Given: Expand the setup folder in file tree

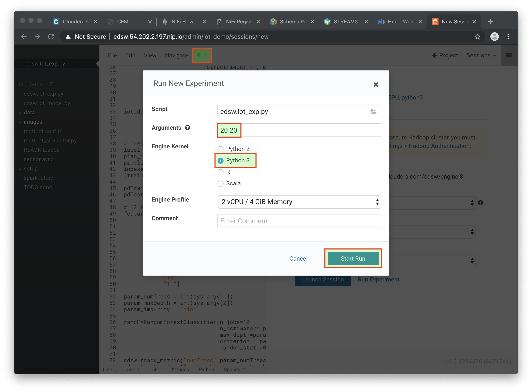Looking at the screenshot, I should (x=20, y=169).
